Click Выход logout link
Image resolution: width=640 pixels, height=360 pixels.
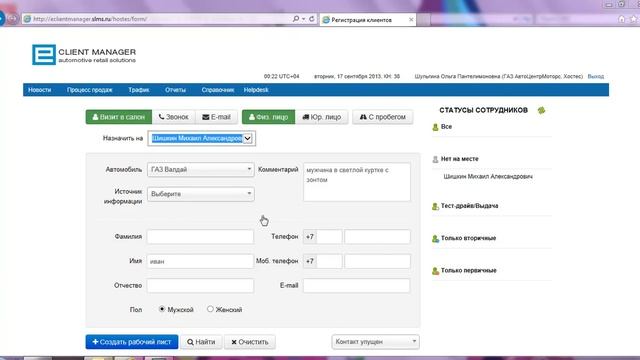[x=596, y=76]
